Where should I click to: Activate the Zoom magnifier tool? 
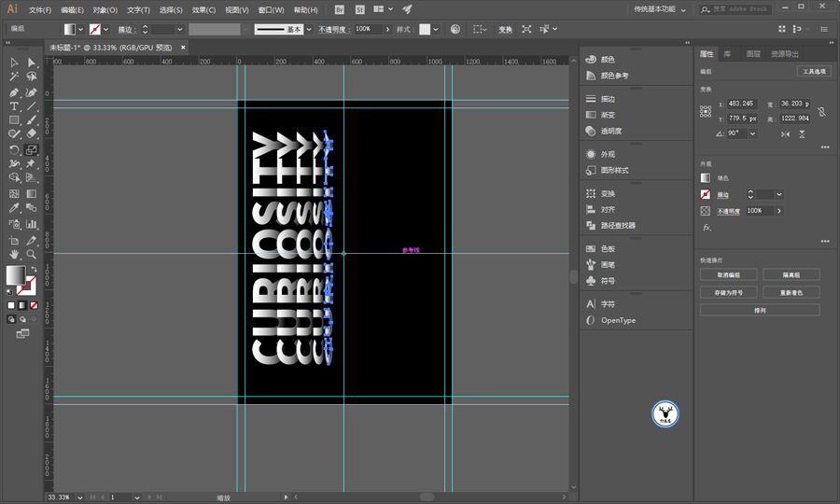[32, 253]
